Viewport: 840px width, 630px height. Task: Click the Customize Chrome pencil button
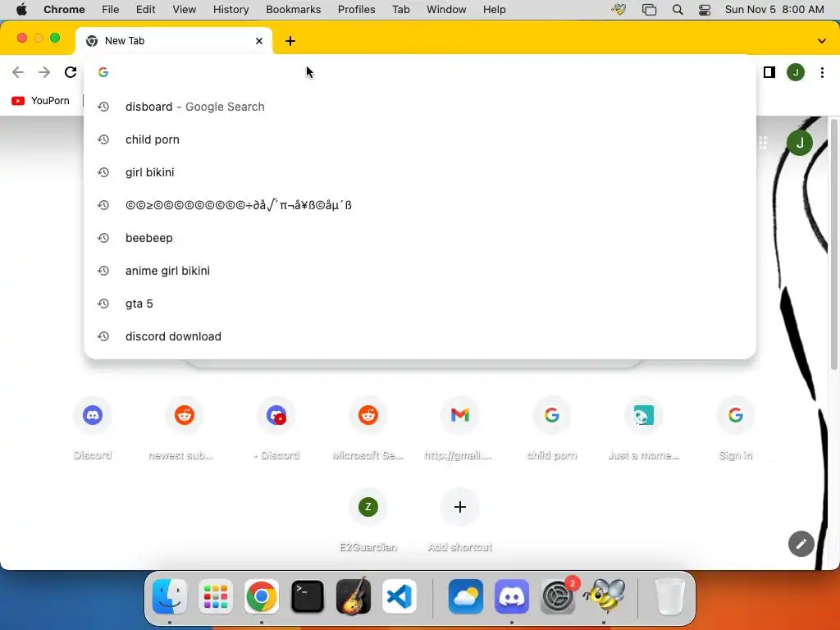coord(801,544)
